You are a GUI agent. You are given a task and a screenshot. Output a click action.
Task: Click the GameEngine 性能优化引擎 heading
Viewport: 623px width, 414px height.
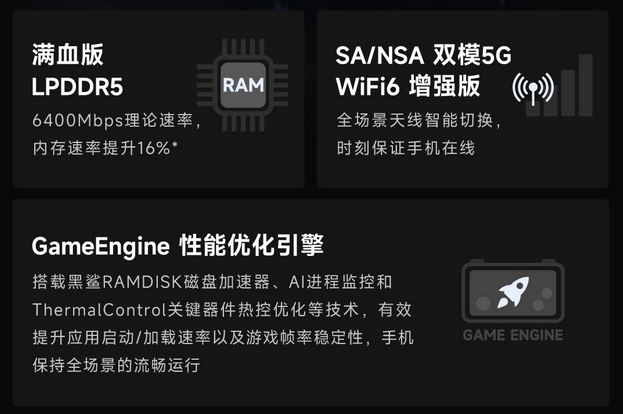(178, 246)
